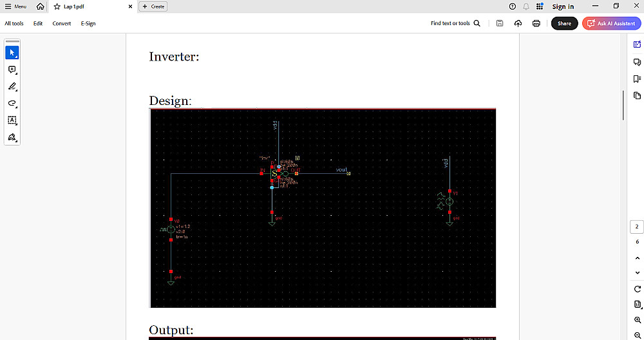Click the Design: heading text
The image size is (644, 340).
170,100
